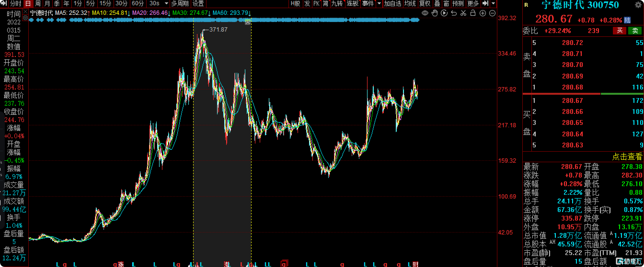Click 加自选 to add to watchlist
The height and width of the screenshot is (267, 644).
(393, 4)
